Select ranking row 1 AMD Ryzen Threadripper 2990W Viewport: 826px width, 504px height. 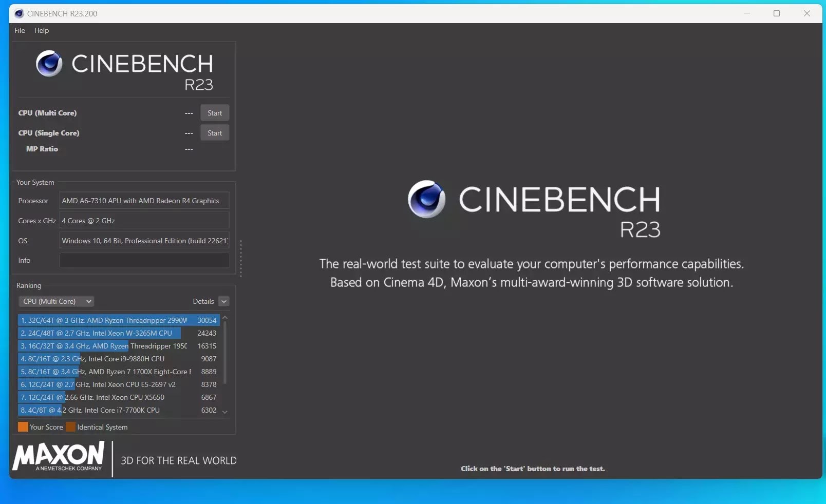coord(119,320)
